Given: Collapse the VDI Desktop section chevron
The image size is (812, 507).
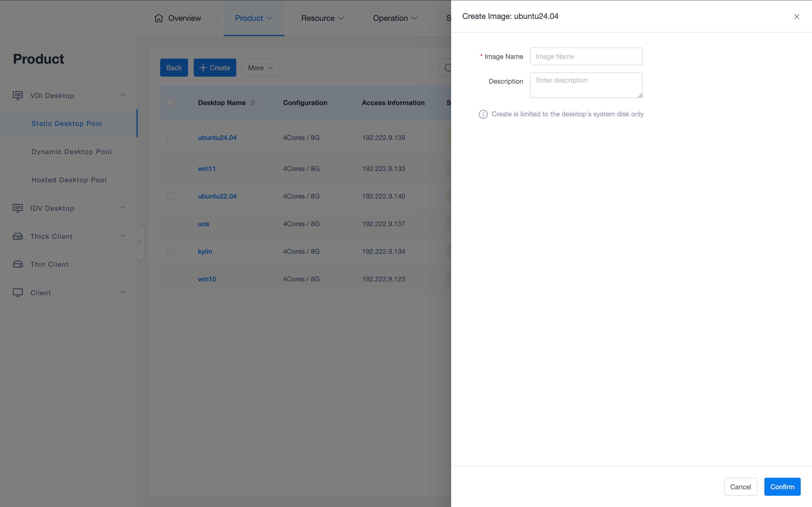Looking at the screenshot, I should [x=123, y=95].
